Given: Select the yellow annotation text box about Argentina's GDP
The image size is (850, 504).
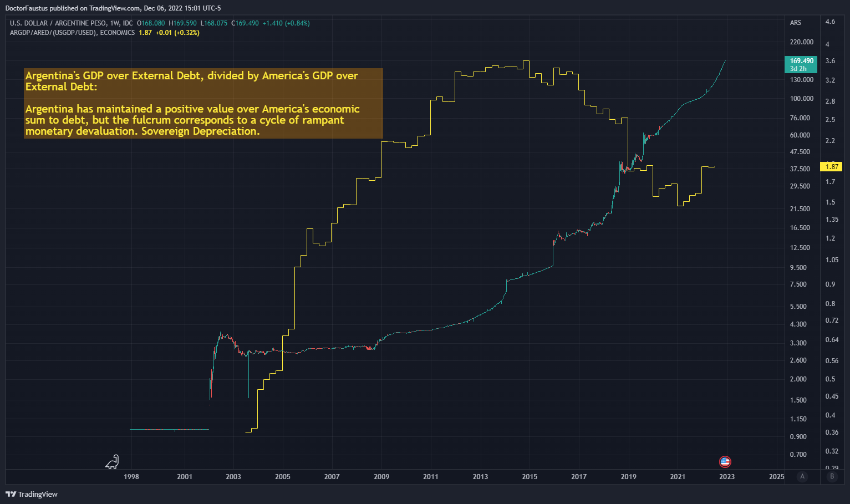Looking at the screenshot, I should (203, 103).
